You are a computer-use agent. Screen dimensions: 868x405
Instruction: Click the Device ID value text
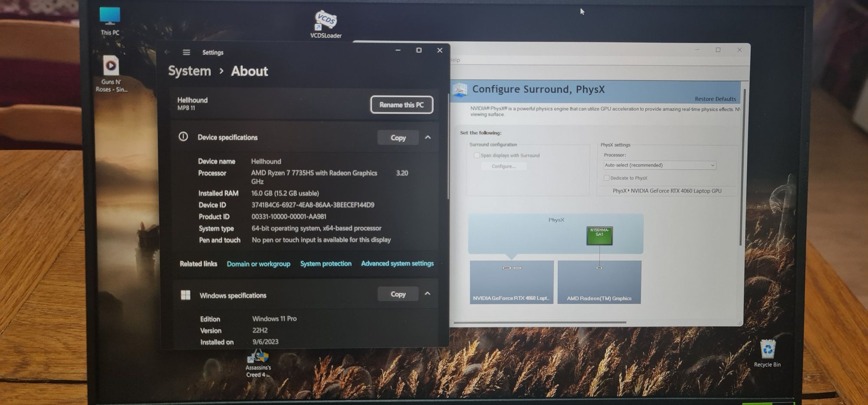(x=312, y=205)
